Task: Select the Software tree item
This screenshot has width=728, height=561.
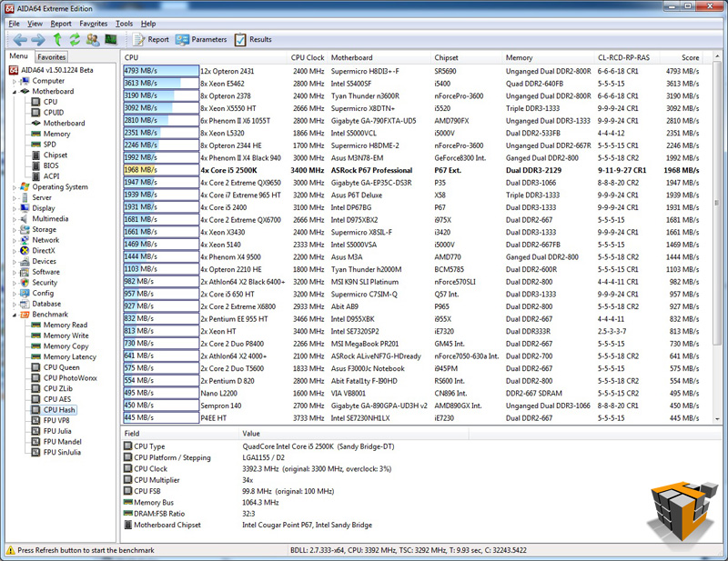Action: (x=46, y=272)
